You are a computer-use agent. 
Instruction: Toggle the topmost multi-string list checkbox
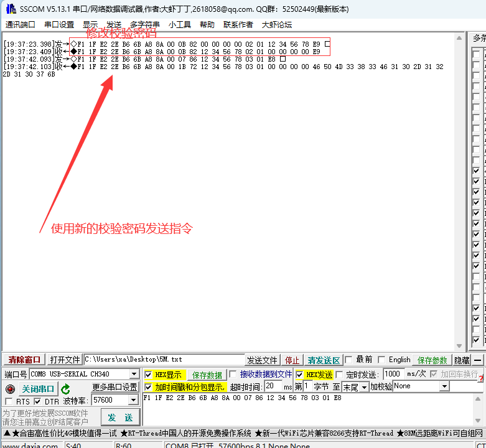point(477,54)
